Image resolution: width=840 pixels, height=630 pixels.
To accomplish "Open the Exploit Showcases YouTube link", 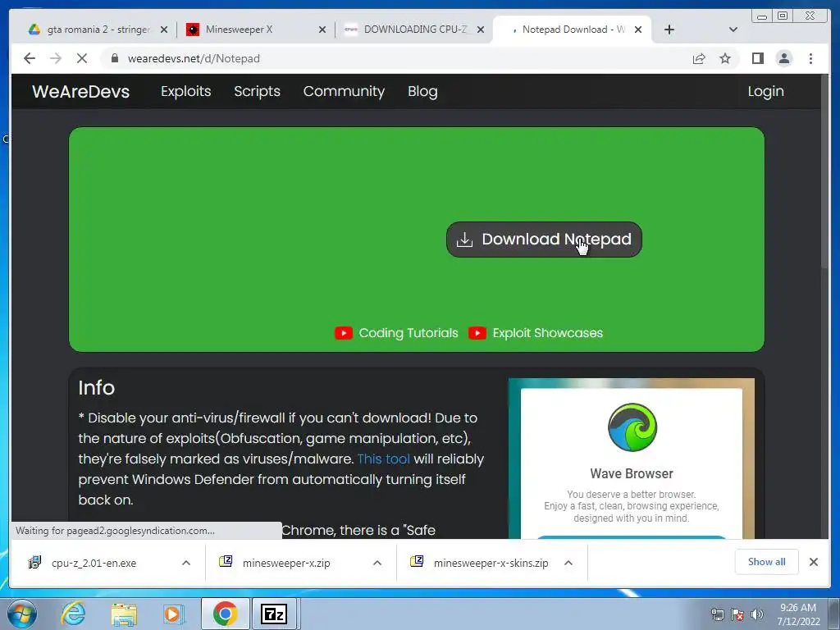I will click(547, 333).
